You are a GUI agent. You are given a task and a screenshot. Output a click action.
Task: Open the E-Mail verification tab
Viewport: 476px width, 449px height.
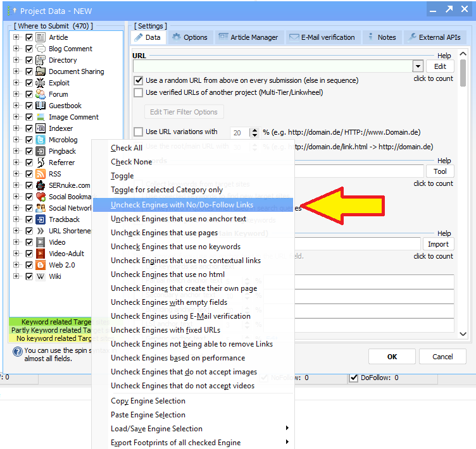point(323,37)
